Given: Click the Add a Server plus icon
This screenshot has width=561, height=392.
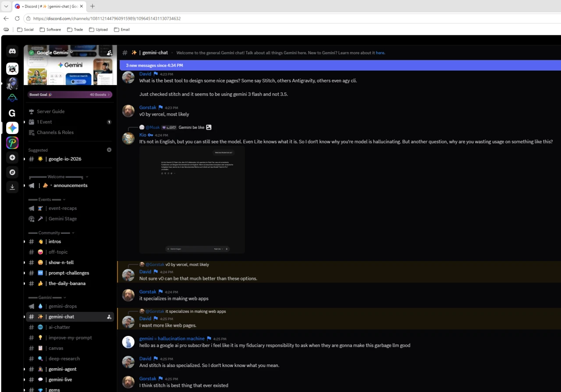Looking at the screenshot, I should 12,158.
